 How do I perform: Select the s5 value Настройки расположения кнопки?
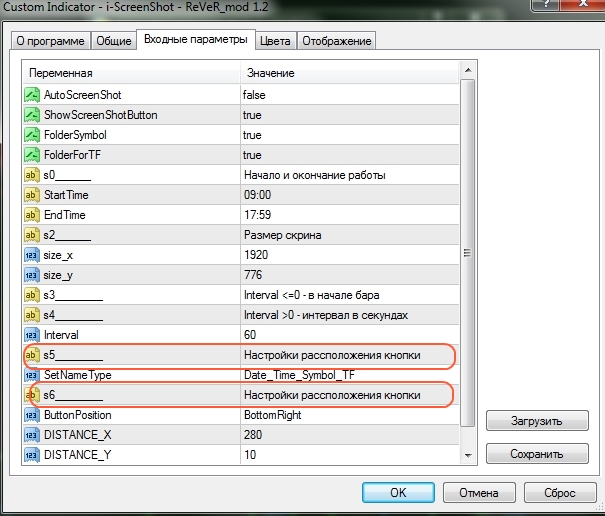332,355
